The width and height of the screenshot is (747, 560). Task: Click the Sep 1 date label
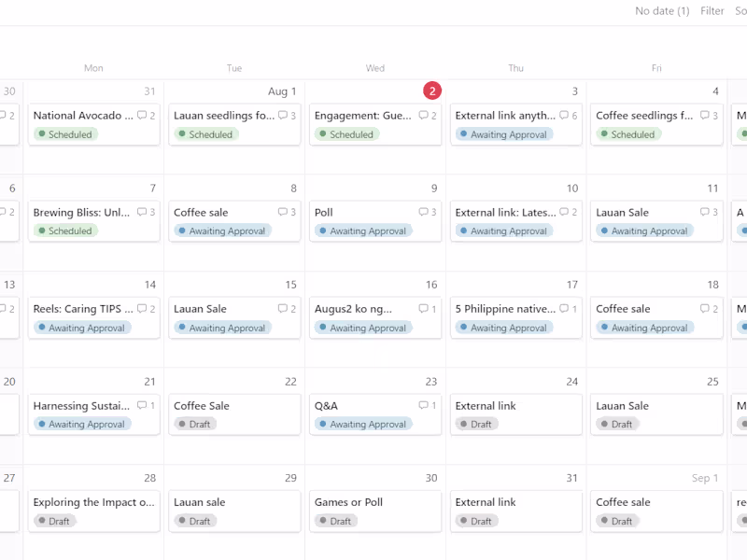pos(705,478)
